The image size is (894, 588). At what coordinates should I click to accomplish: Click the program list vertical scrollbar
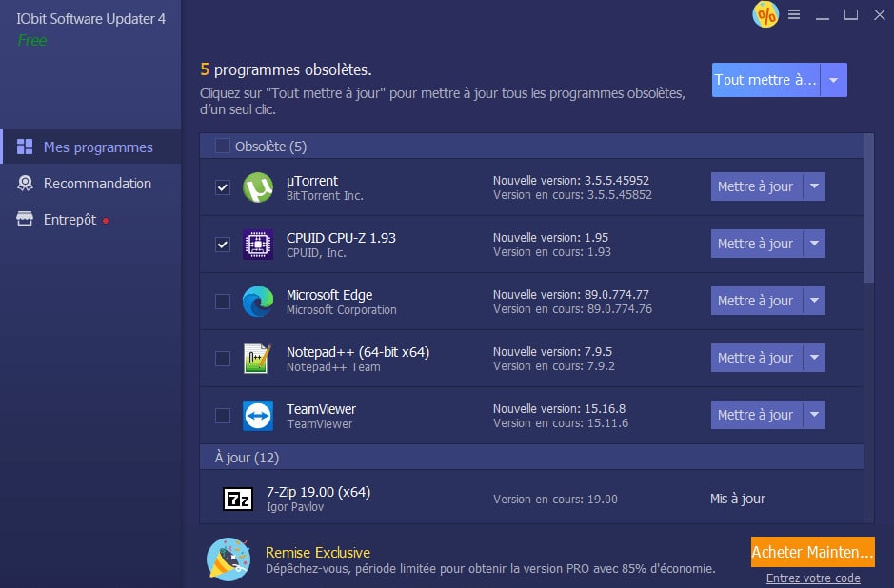868,208
